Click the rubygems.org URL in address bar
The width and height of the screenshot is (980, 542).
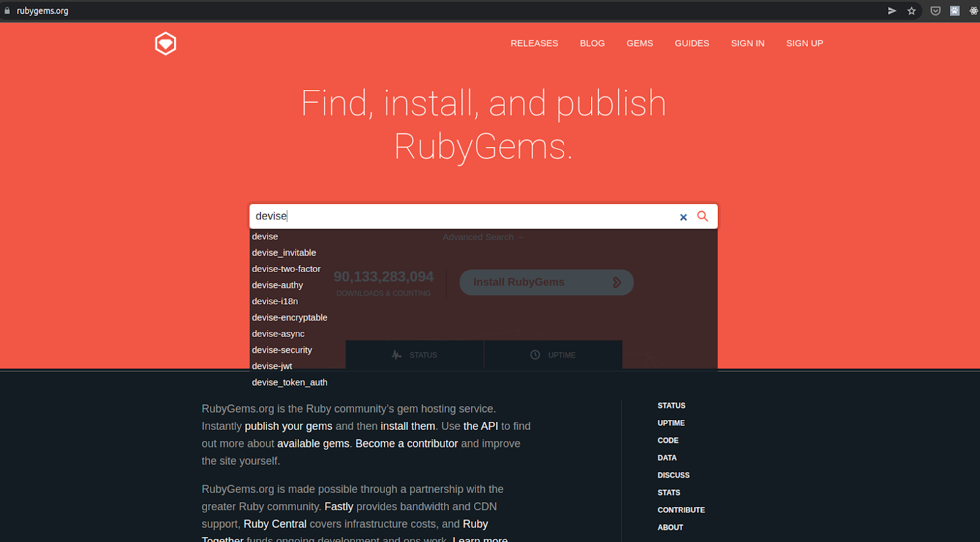coord(42,11)
